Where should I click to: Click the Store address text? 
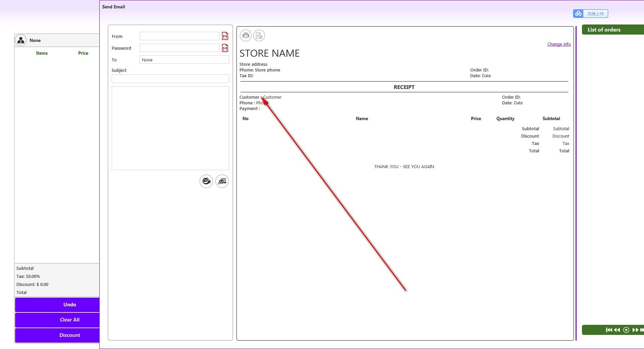(x=253, y=64)
